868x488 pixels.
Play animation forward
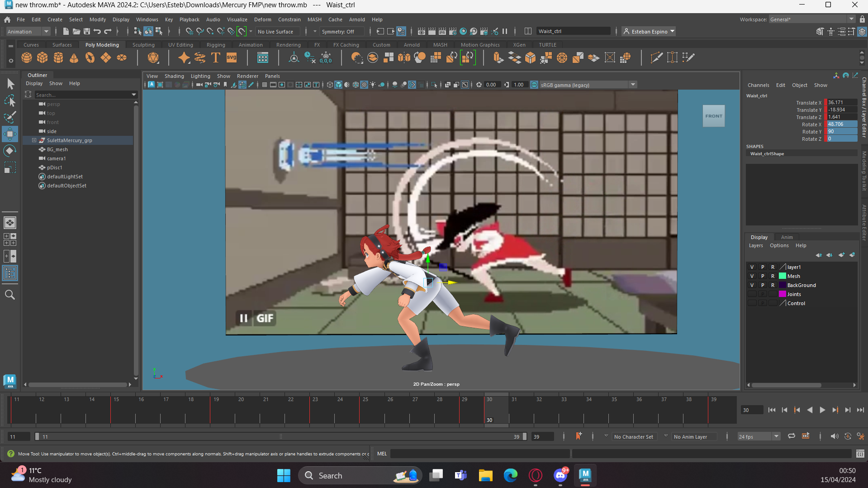tap(822, 410)
